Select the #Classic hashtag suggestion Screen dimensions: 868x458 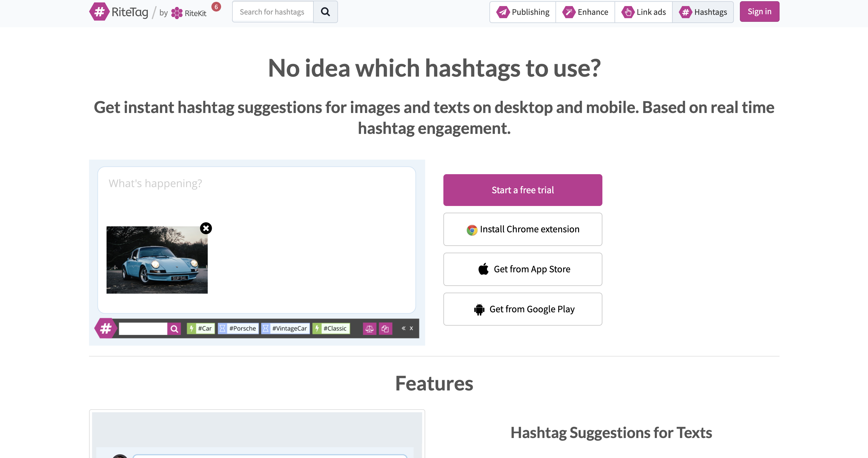click(x=331, y=328)
